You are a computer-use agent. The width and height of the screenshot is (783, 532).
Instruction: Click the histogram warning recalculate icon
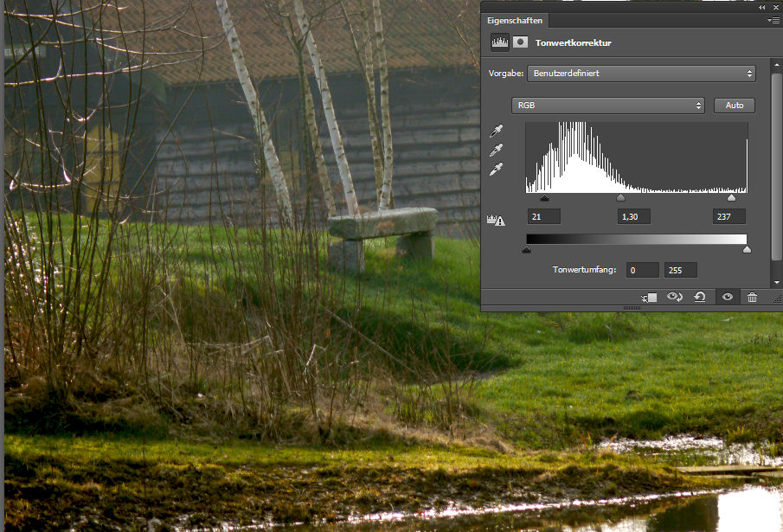(496, 220)
